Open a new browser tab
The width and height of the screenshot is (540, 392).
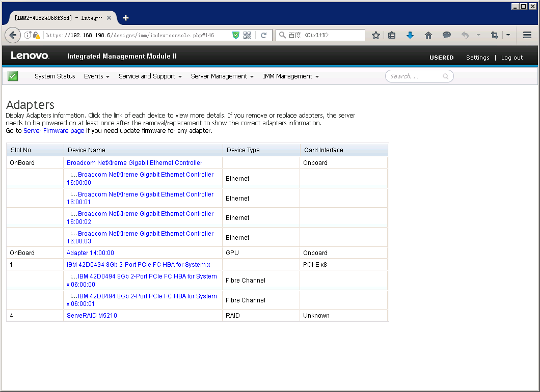coord(126,18)
